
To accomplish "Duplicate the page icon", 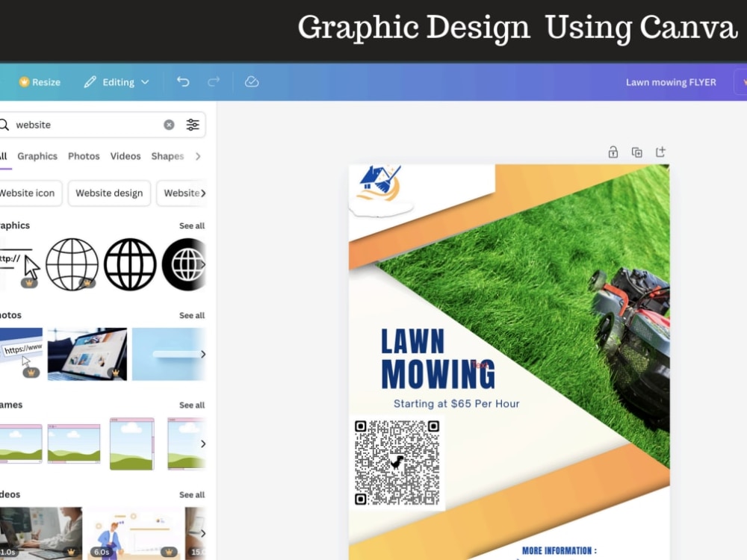I will [636, 152].
